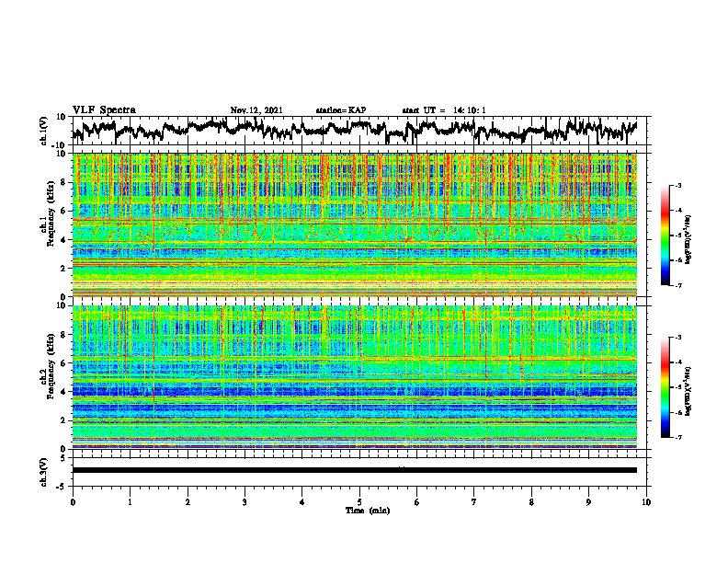Click time axis tick label "5"
The image size is (728, 563).
[x=359, y=502]
